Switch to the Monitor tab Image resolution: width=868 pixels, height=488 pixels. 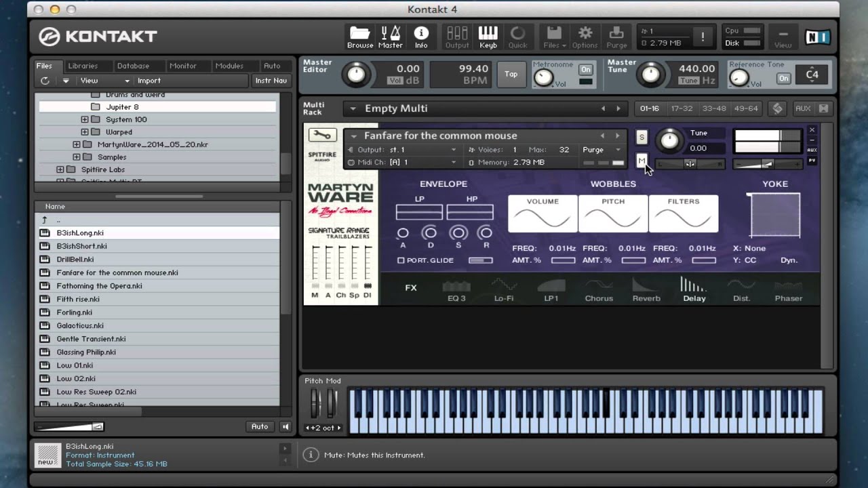tap(183, 66)
